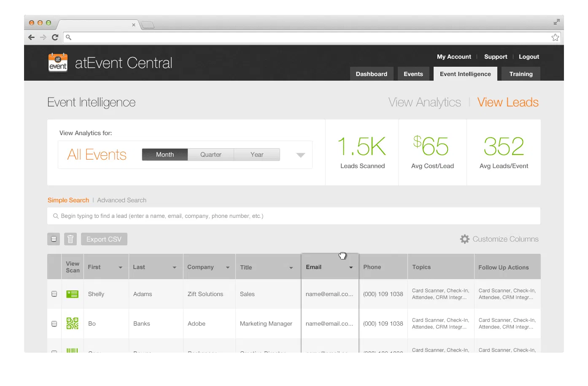588x386 pixels.
Task: Click the trash delete icon
Action: point(70,239)
